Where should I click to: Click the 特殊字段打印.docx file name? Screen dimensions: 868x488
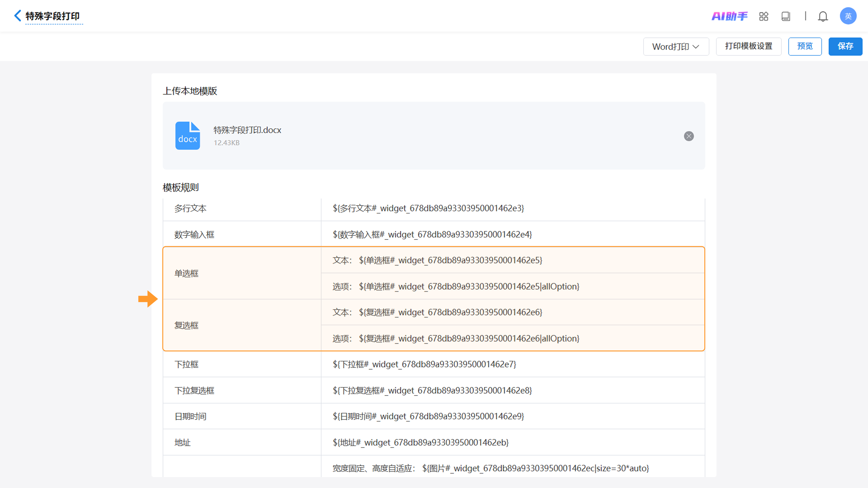tap(247, 130)
